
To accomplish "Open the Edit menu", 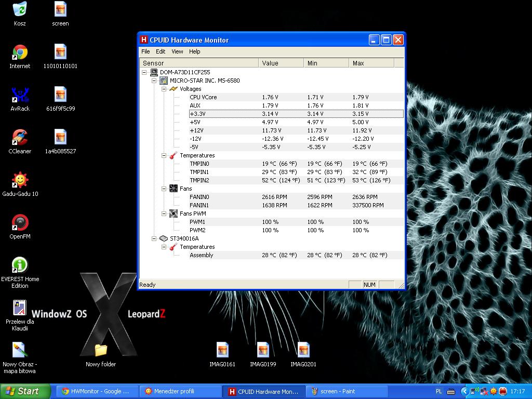I will (x=161, y=51).
